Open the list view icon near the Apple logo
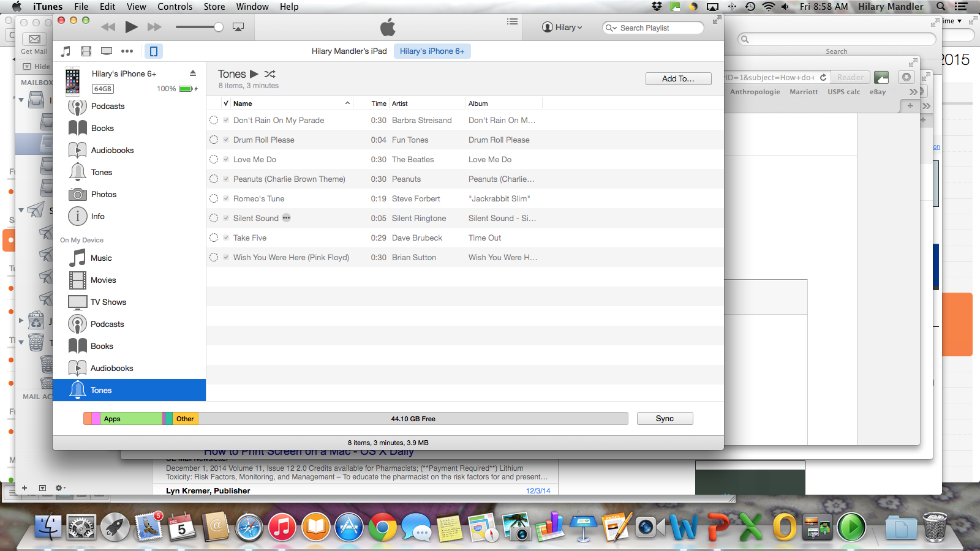This screenshot has height=551, width=980. (512, 21)
